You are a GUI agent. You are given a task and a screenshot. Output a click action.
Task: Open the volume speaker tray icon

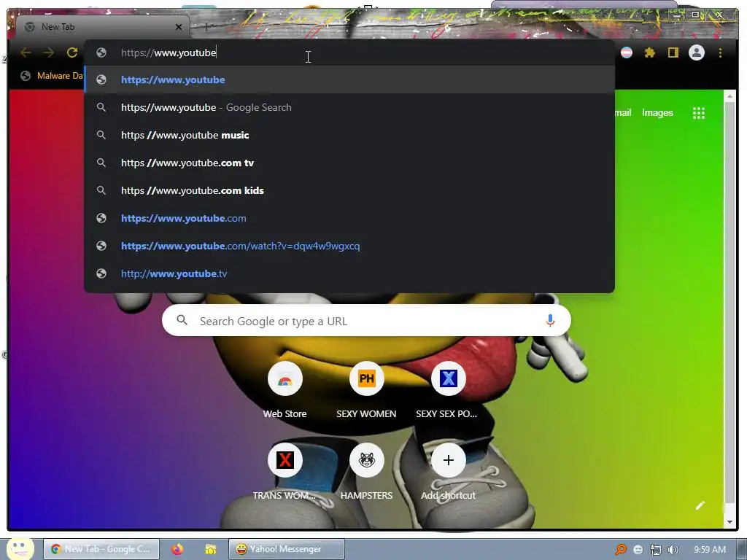tap(673, 550)
